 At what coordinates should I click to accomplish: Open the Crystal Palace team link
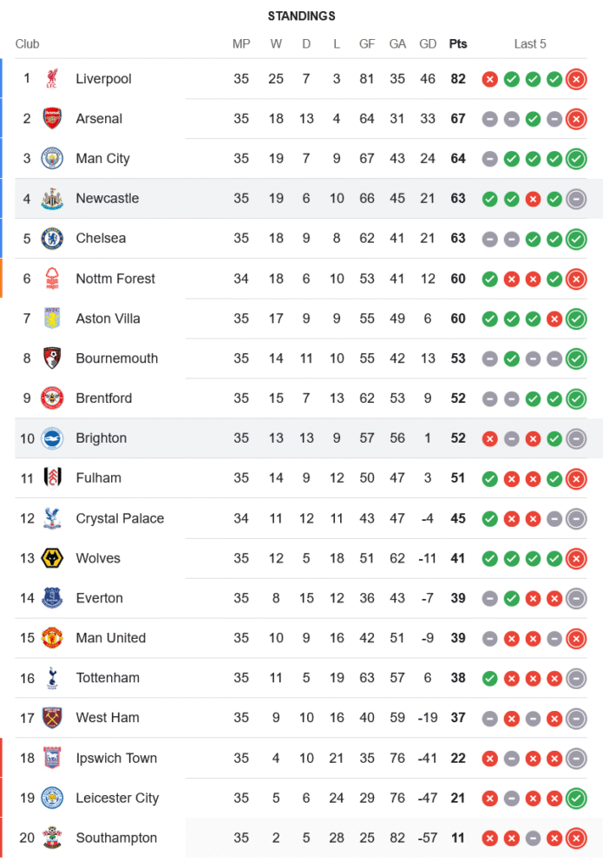(120, 518)
